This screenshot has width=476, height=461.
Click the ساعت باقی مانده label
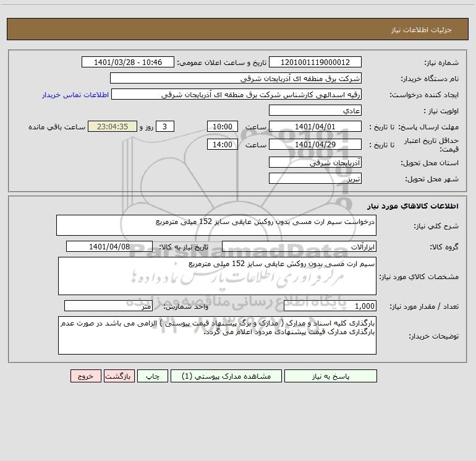pyautogui.click(x=57, y=127)
